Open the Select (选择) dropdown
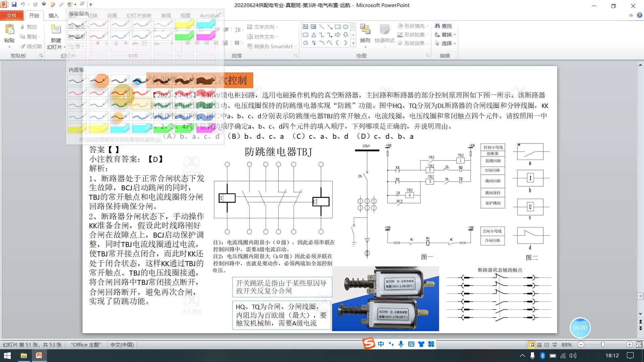Screen dimensions: 644x362 pyautogui.click(x=446, y=43)
